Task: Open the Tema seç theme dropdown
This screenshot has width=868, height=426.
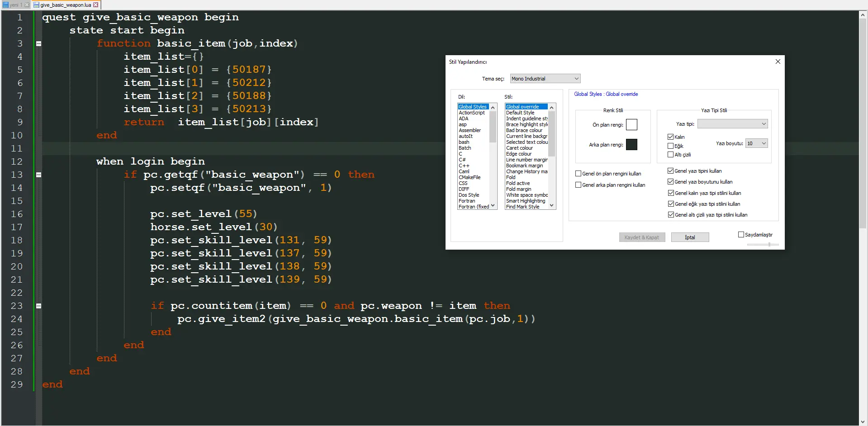Action: (545, 79)
